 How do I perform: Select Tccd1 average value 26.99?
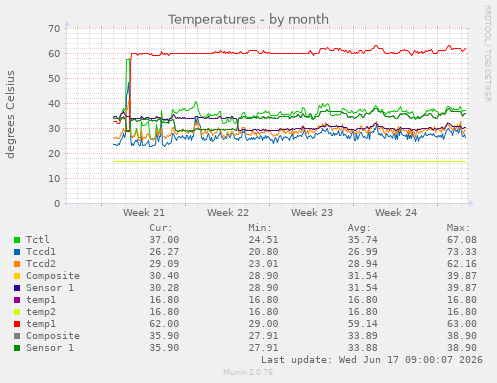363,252
